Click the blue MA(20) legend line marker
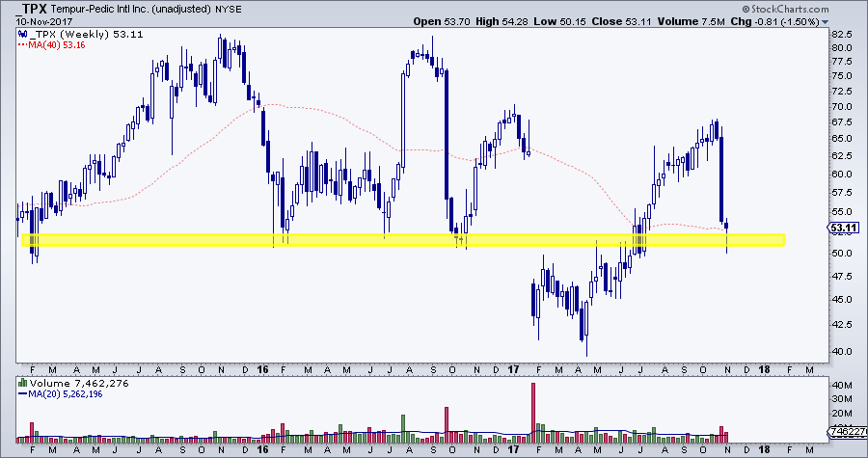868x458 pixels. click(22, 393)
